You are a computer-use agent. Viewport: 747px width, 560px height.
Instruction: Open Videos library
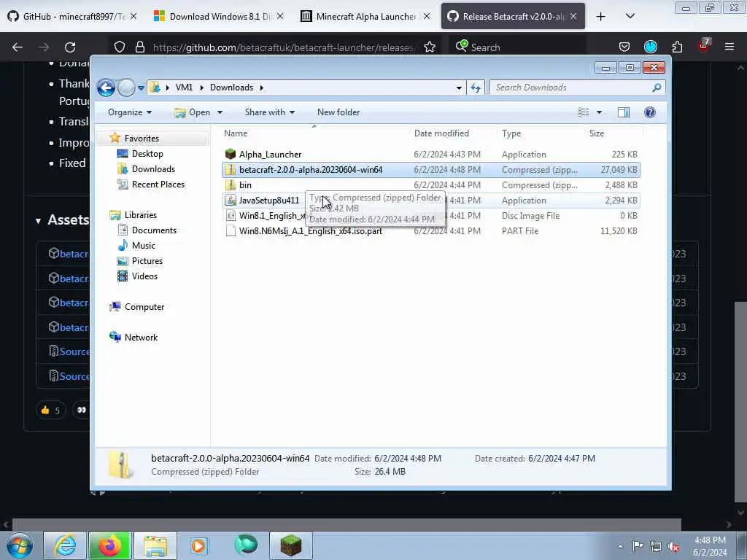pos(144,276)
